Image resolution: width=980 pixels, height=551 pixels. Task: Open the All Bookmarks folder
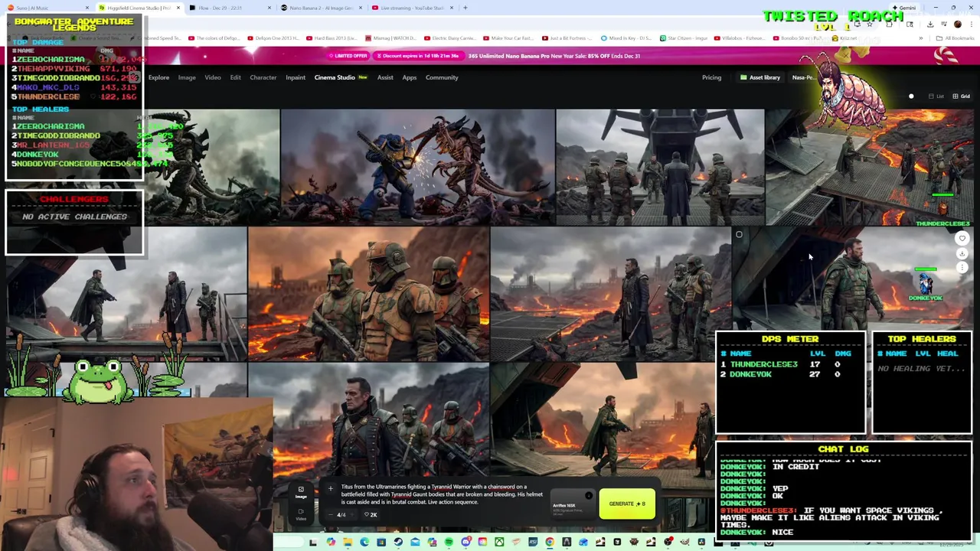(x=957, y=38)
